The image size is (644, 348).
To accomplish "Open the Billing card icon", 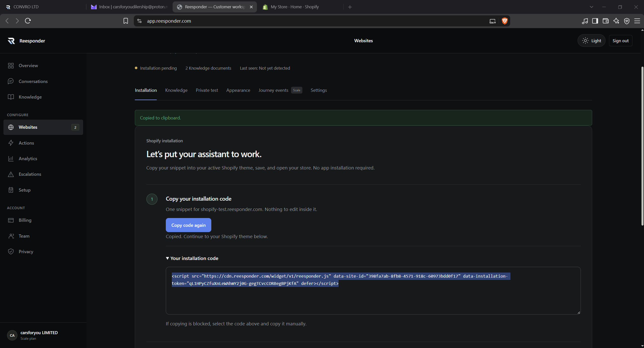I will click(11, 220).
